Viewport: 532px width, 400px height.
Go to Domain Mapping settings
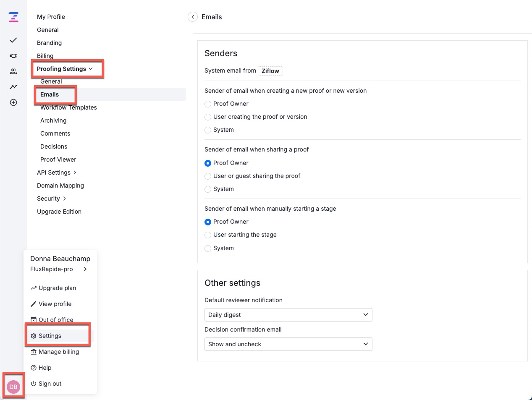(x=60, y=186)
